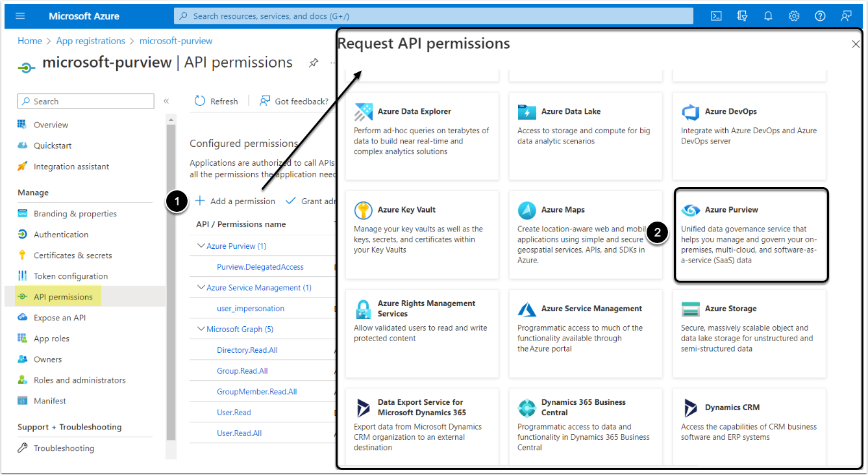Collapse the Azure Service Management group

[x=201, y=288]
